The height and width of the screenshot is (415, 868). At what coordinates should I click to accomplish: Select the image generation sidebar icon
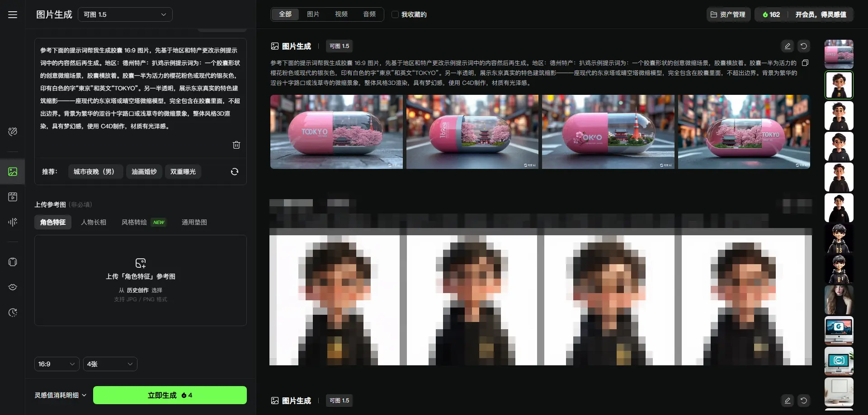[13, 172]
